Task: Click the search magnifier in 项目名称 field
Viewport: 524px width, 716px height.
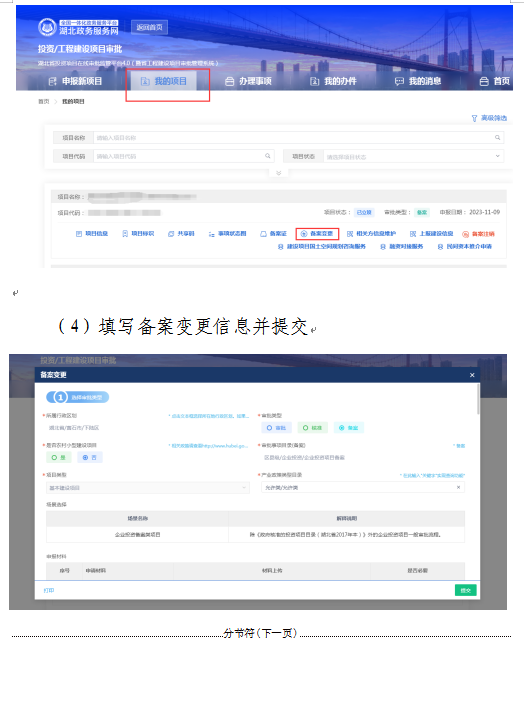Action: 498,137
